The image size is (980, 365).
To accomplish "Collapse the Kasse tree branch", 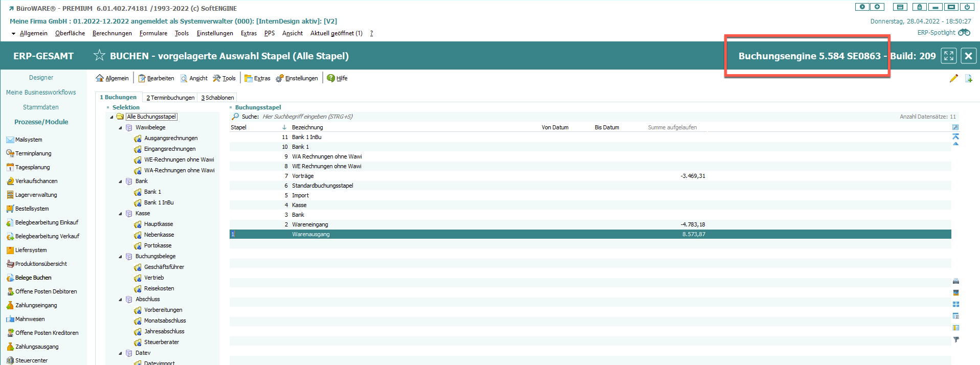I will (x=121, y=214).
